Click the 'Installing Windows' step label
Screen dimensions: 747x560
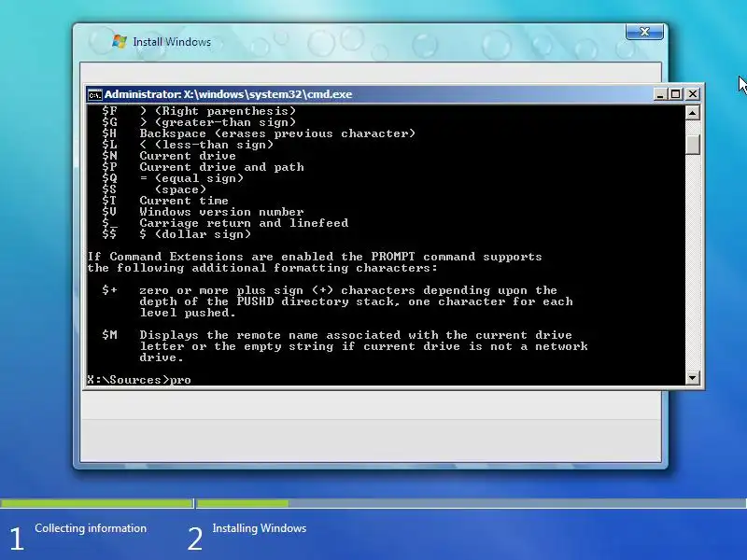pyautogui.click(x=260, y=528)
